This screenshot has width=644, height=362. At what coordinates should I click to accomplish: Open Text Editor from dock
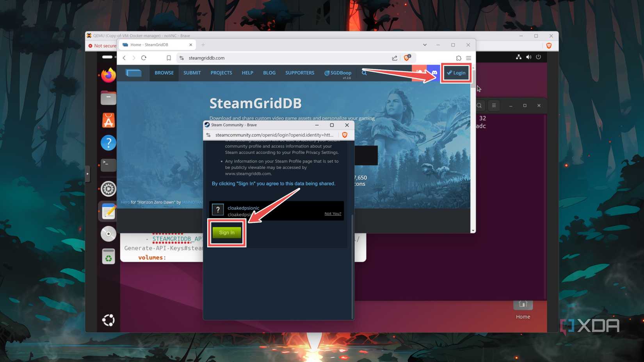[x=108, y=211]
